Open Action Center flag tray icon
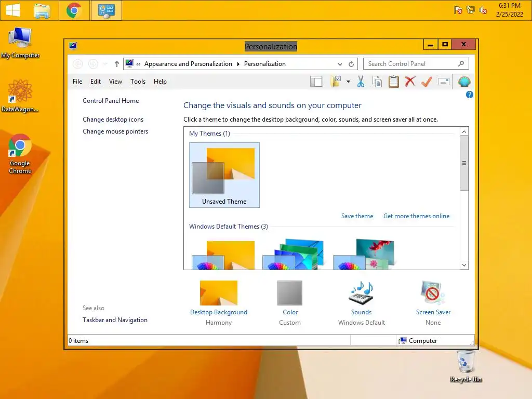Image resolution: width=532 pixels, height=399 pixels. pyautogui.click(x=458, y=10)
